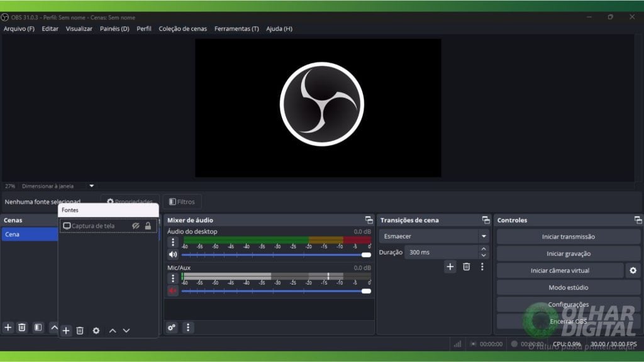The width and height of the screenshot is (644, 362).
Task: Open the Esmaecer transition dropdown
Action: (483, 236)
